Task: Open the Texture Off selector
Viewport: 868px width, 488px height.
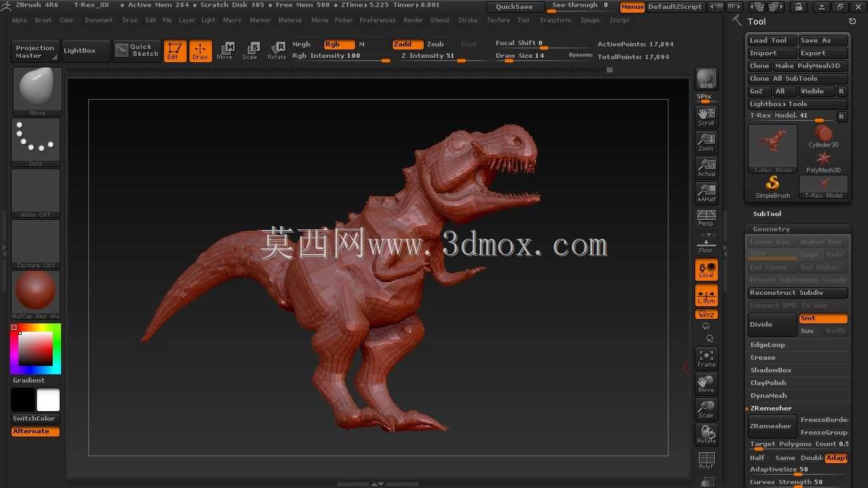Action: point(36,243)
